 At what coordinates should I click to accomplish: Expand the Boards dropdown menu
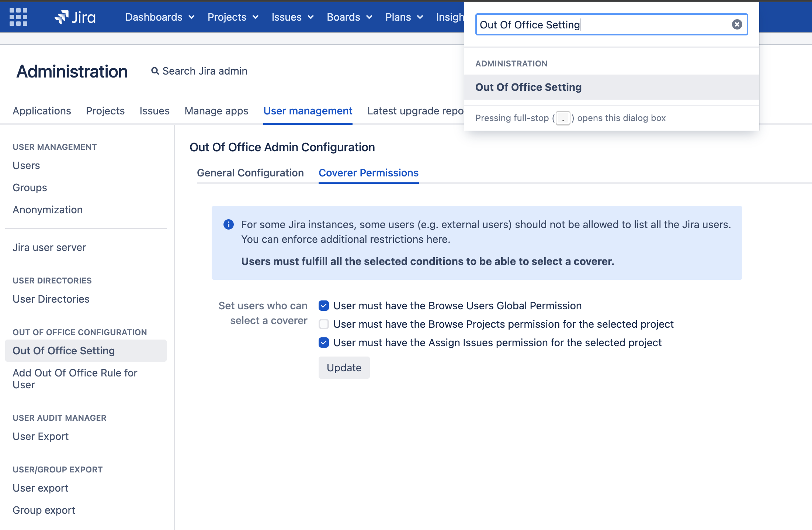coord(349,17)
